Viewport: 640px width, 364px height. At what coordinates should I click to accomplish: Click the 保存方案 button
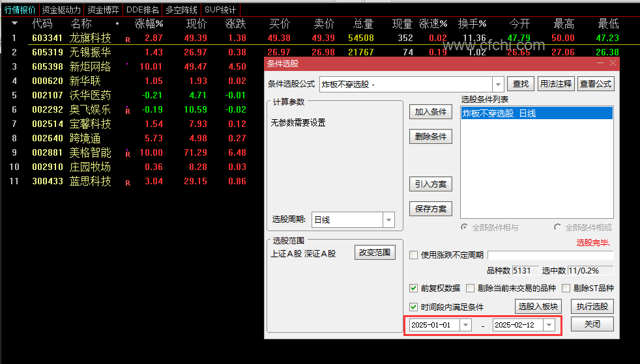pos(431,209)
